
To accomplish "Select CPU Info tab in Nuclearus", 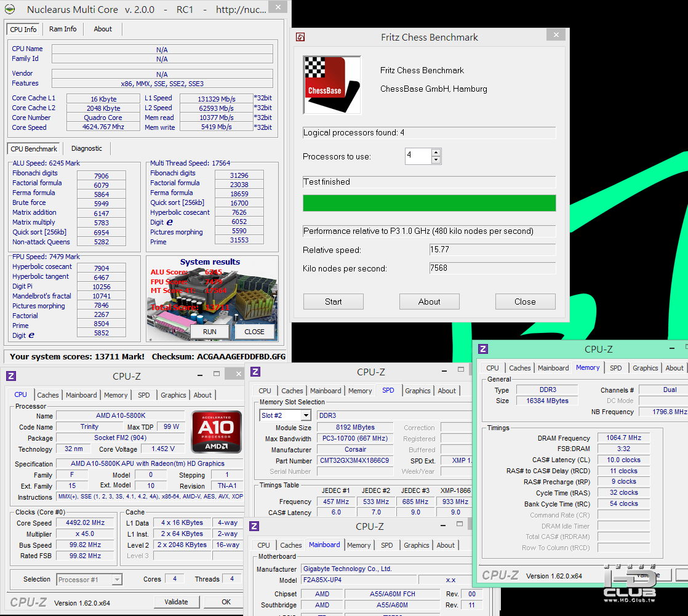I will [23, 30].
